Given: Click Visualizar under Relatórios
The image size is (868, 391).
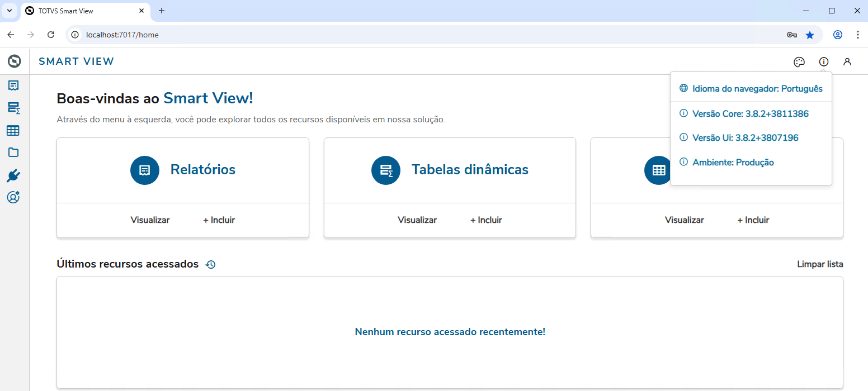Looking at the screenshot, I should 150,220.
